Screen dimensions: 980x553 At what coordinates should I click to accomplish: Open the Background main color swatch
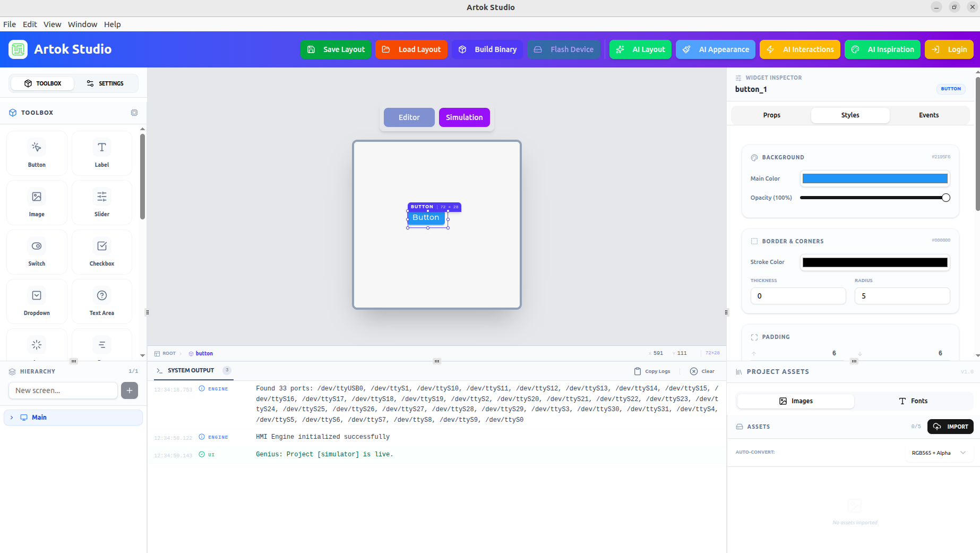[x=874, y=178]
